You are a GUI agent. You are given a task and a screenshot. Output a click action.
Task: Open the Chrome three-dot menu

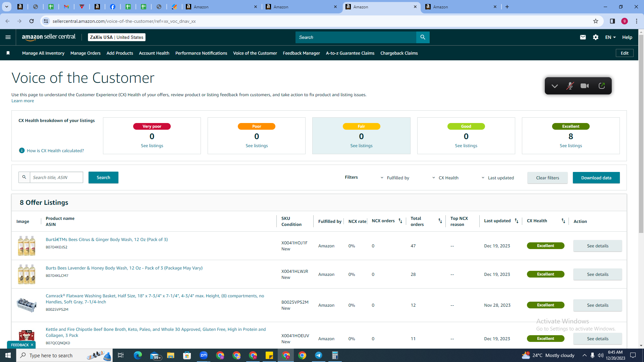click(x=637, y=21)
